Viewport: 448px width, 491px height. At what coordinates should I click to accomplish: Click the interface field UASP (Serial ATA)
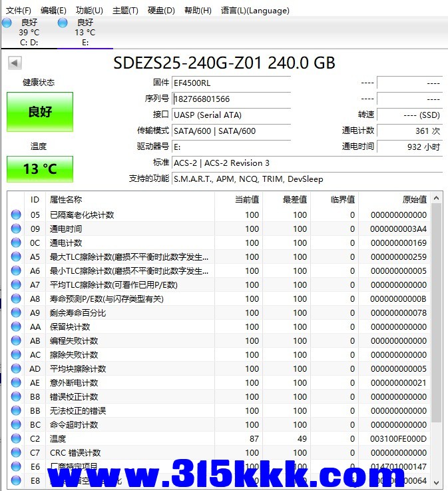click(x=231, y=115)
